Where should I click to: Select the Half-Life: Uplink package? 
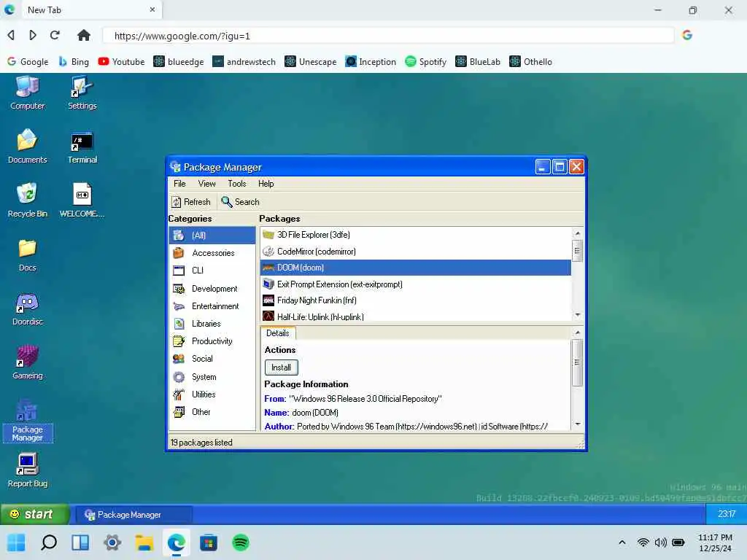coord(415,316)
